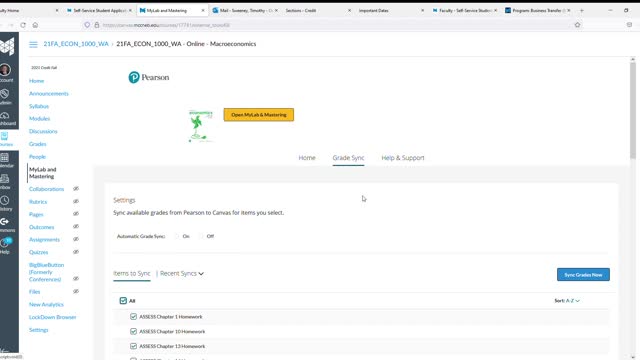
Task: Open the Canvas hamburger navigation menu
Action: tap(33, 44)
